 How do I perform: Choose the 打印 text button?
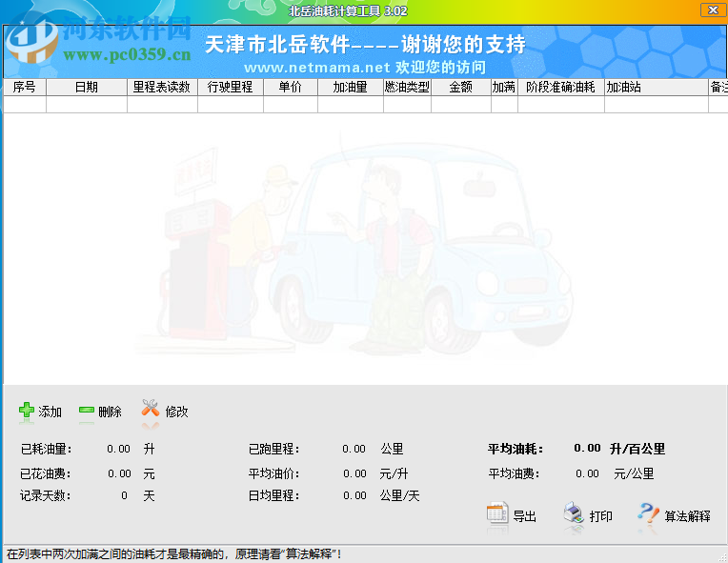(600, 516)
